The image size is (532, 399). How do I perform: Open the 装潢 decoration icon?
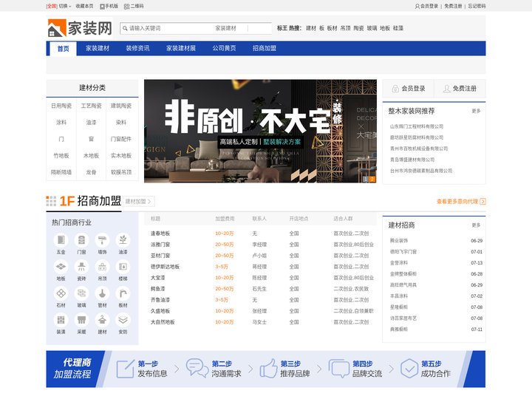(x=61, y=320)
